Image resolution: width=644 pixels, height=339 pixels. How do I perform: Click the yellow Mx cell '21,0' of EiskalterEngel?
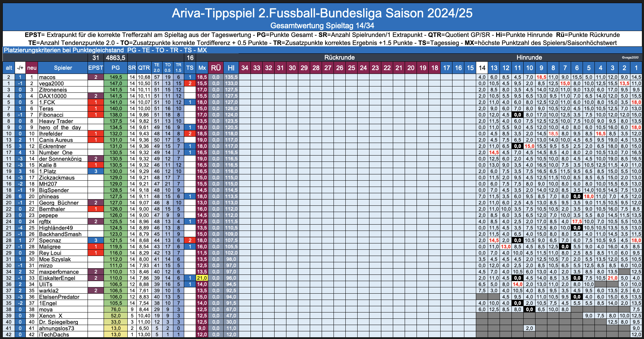click(202, 278)
